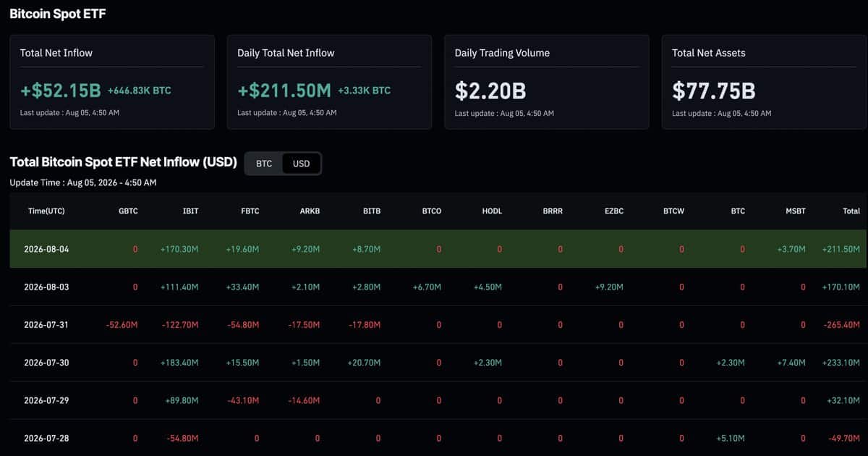Viewport: 868px width, 456px height.
Task: Select the IBIT +183.40M cell
Action: tap(179, 363)
